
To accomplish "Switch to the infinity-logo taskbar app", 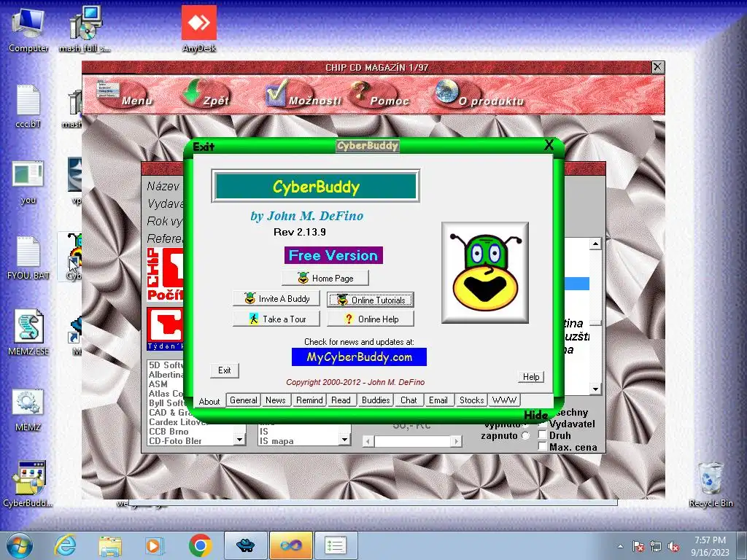I will pos(290,545).
